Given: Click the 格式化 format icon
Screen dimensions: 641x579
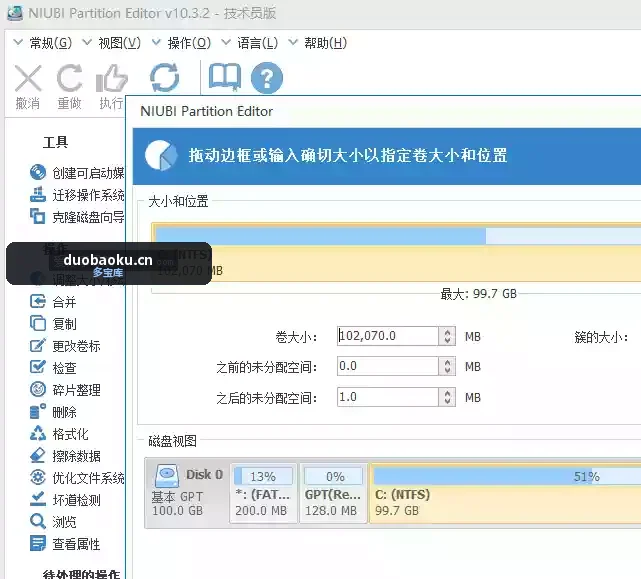Looking at the screenshot, I should (38, 433).
